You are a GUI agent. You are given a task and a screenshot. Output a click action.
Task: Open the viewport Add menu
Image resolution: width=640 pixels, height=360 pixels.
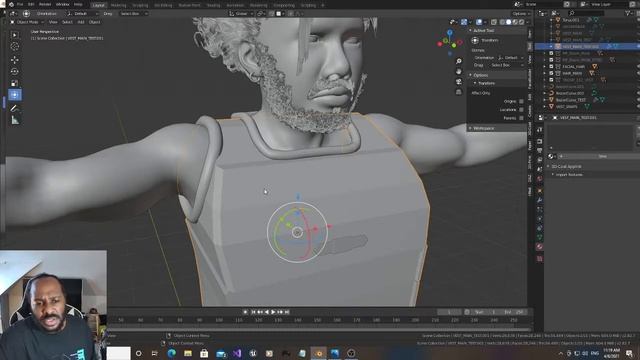pos(81,22)
